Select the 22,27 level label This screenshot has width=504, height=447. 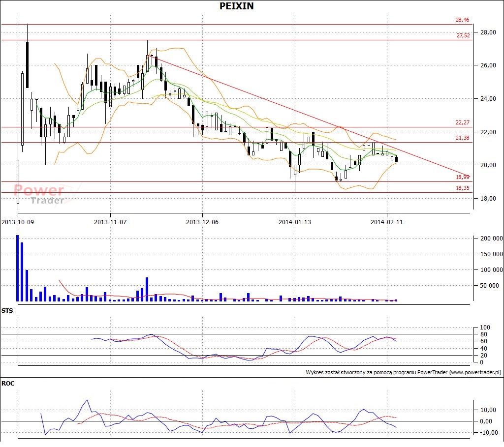[x=462, y=122]
